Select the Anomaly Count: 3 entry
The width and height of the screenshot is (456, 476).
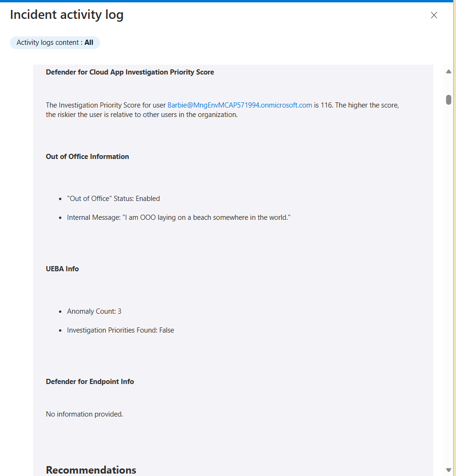94,311
